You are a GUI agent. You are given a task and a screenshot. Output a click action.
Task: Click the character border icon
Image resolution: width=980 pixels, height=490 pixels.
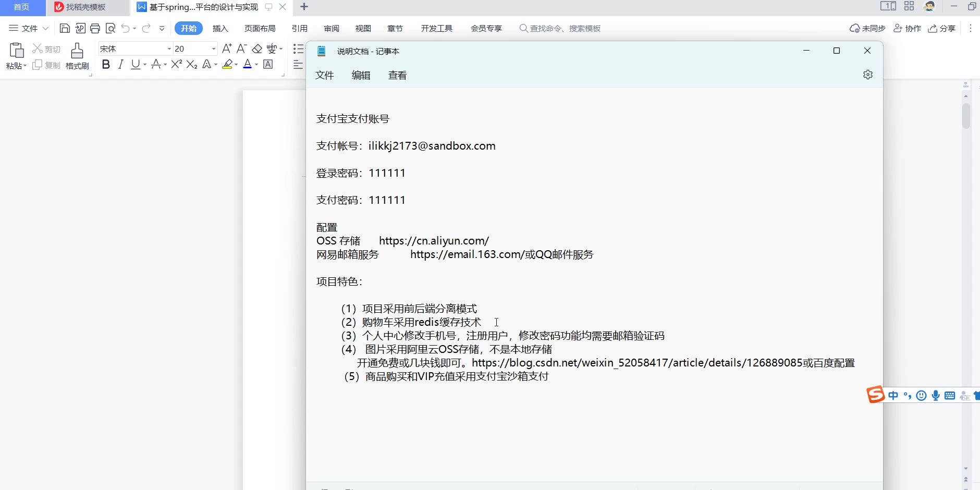pyautogui.click(x=268, y=64)
